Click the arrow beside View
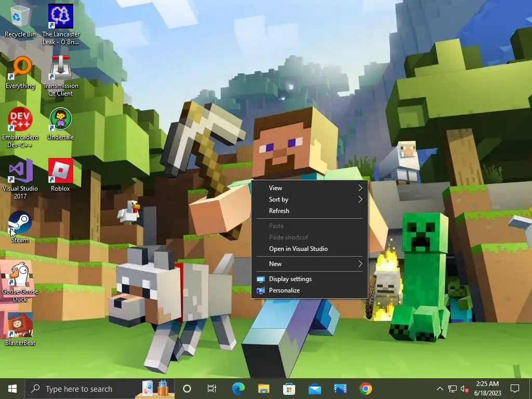Screen dimensions: 532x399 click(361, 188)
